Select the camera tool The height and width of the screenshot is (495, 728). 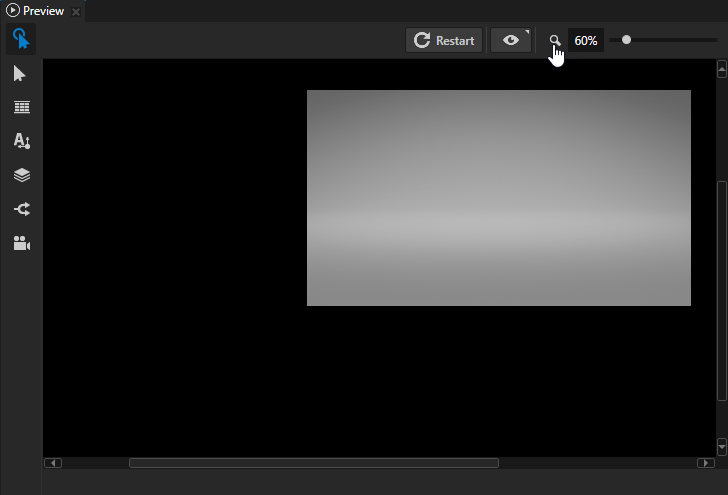(x=21, y=243)
